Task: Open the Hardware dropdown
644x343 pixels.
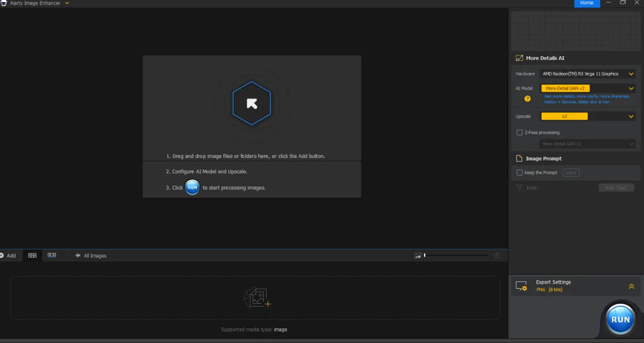Action: (x=588, y=74)
